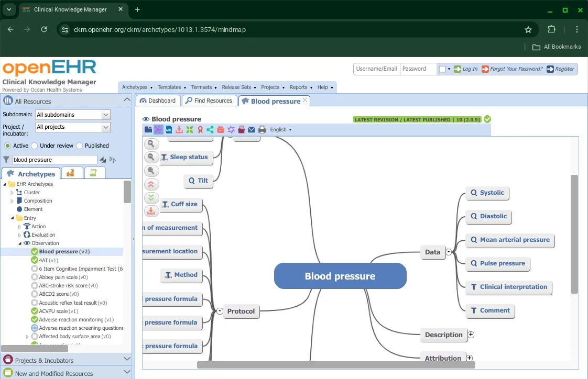Click the Log In button
Screen dimensions: 588x379
tap(466, 69)
